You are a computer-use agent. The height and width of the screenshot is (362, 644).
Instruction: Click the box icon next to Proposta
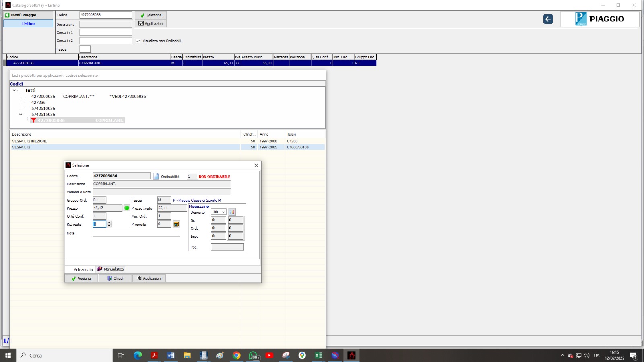(x=176, y=224)
